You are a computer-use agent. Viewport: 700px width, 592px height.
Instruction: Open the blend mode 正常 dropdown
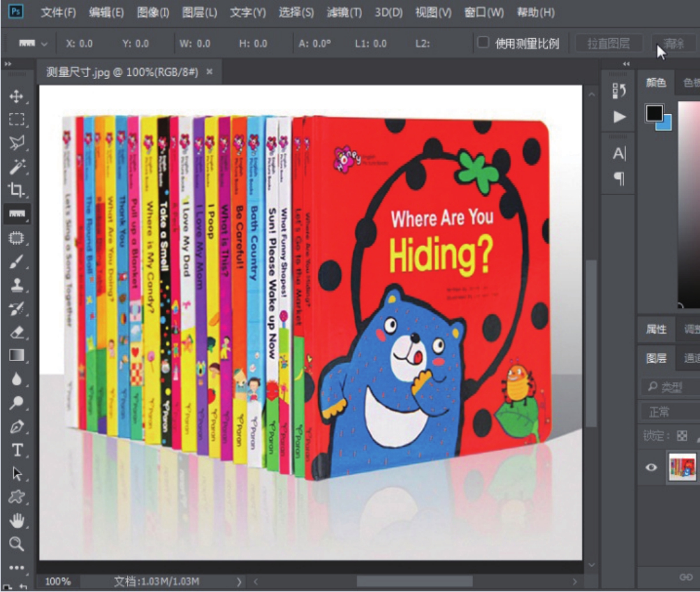[x=671, y=411]
